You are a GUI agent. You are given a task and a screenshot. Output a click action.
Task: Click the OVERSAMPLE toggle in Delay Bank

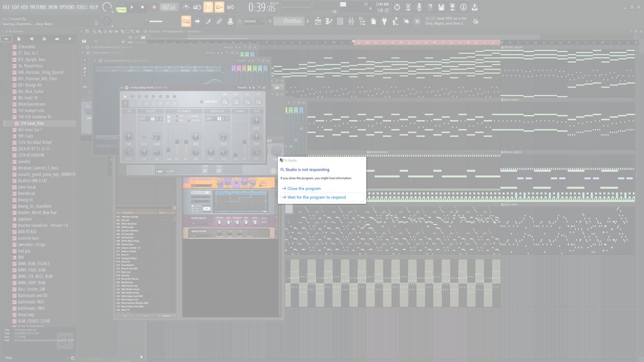[x=209, y=102]
